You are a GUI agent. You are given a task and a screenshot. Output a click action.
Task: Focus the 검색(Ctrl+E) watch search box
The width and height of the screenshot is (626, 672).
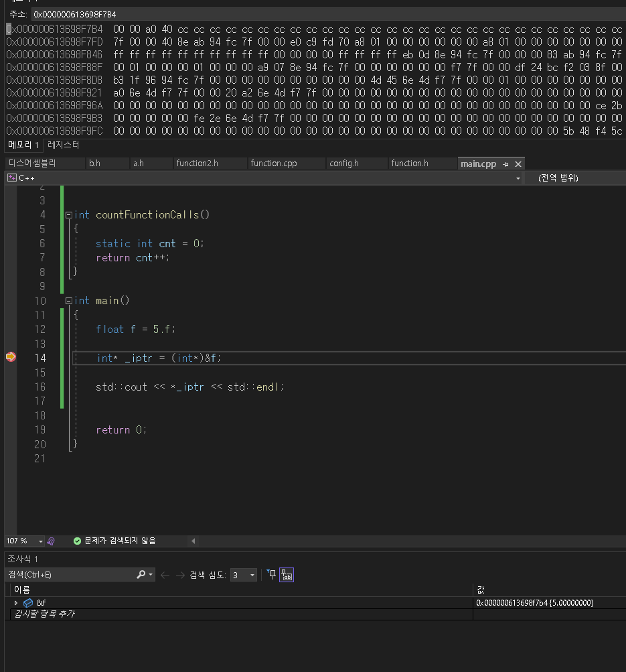point(71,575)
